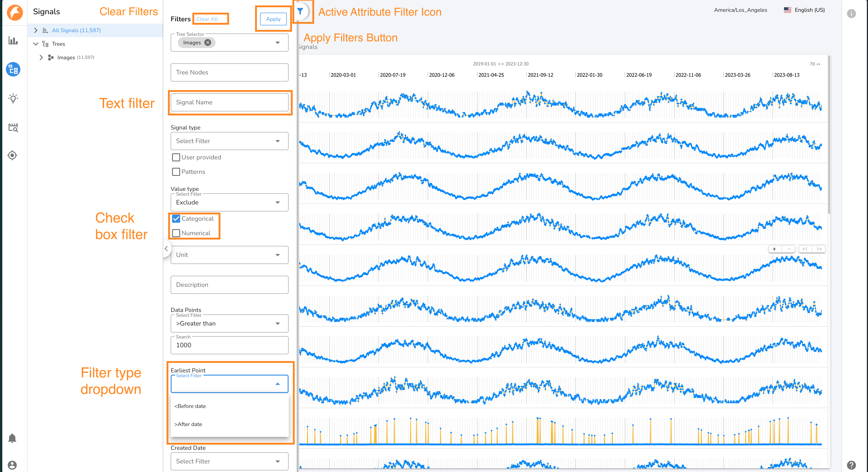Click the info icon at top right
This screenshot has height=472, width=868.
click(x=851, y=14)
